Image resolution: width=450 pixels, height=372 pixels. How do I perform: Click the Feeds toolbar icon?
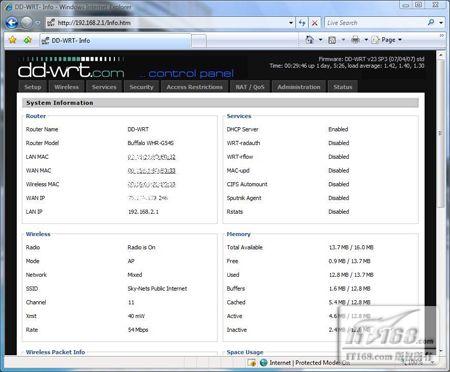pos(332,40)
